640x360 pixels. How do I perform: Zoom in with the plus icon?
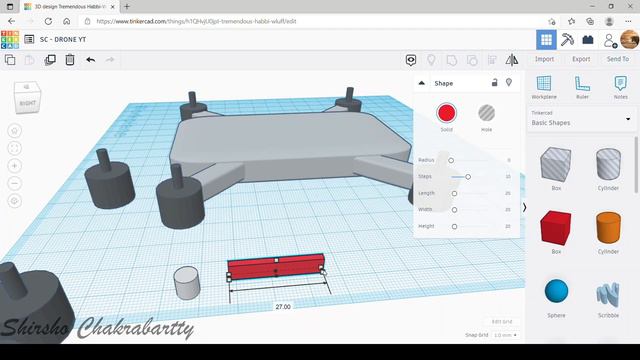[15, 166]
